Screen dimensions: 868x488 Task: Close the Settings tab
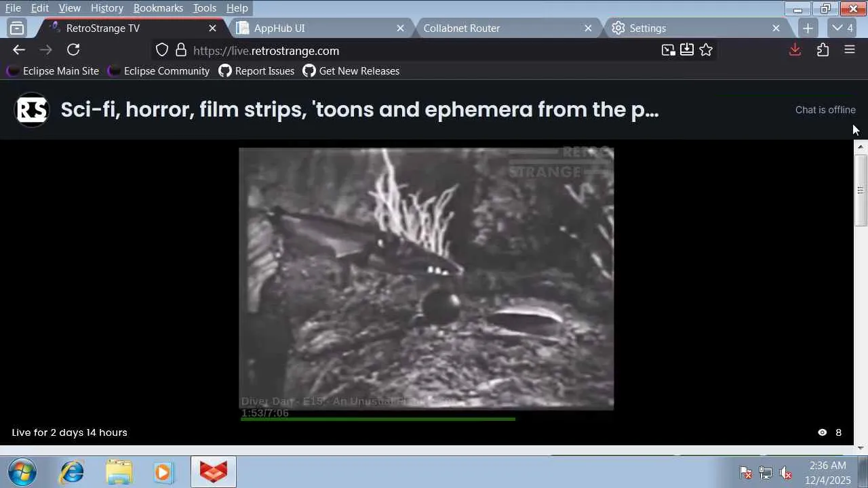776,28
